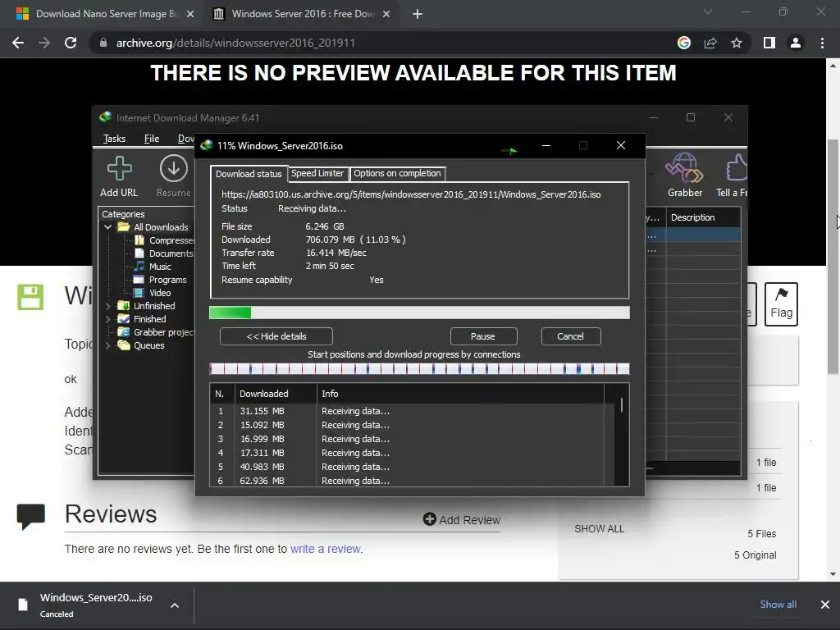The width and height of the screenshot is (840, 630).
Task: Cancel the Windows_Server2016.iso download
Action: pos(571,336)
